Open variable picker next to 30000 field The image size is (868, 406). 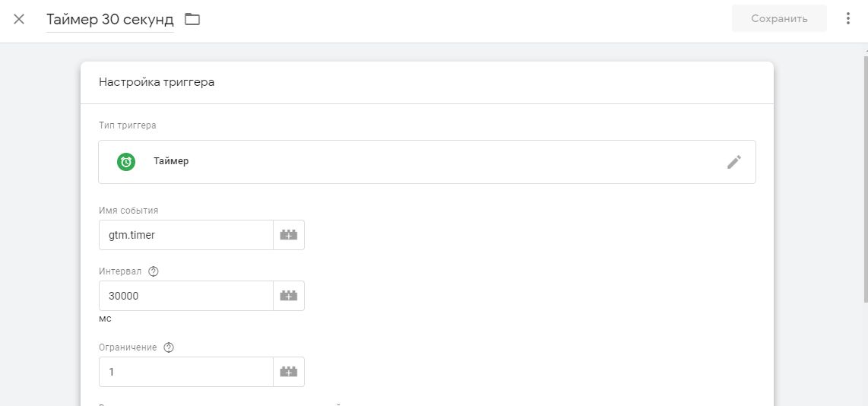click(289, 296)
